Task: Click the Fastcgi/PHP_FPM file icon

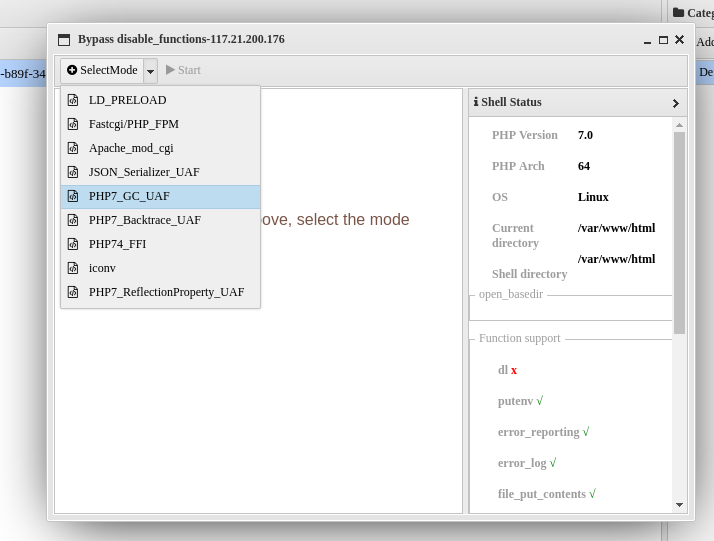Action: click(x=73, y=124)
